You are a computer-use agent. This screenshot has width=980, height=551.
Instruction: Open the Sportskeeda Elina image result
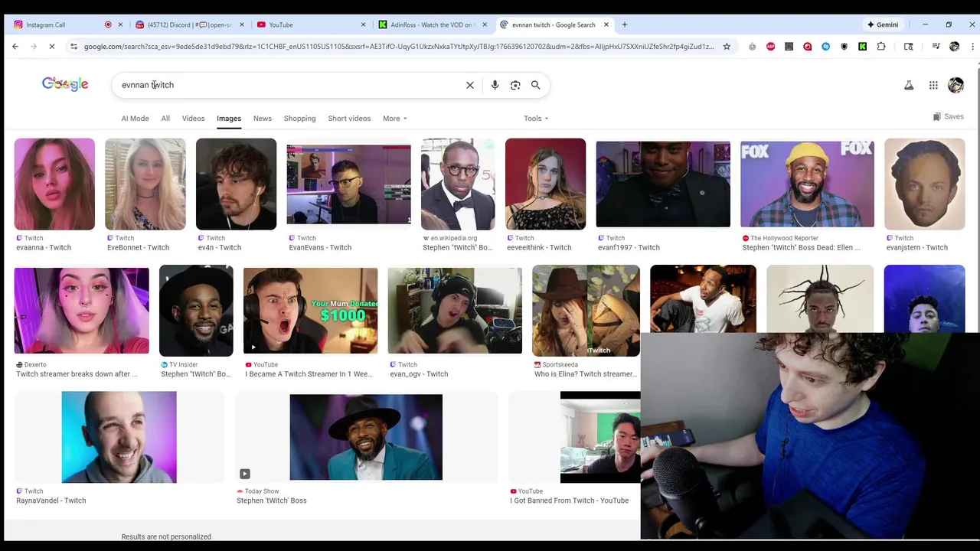586,310
